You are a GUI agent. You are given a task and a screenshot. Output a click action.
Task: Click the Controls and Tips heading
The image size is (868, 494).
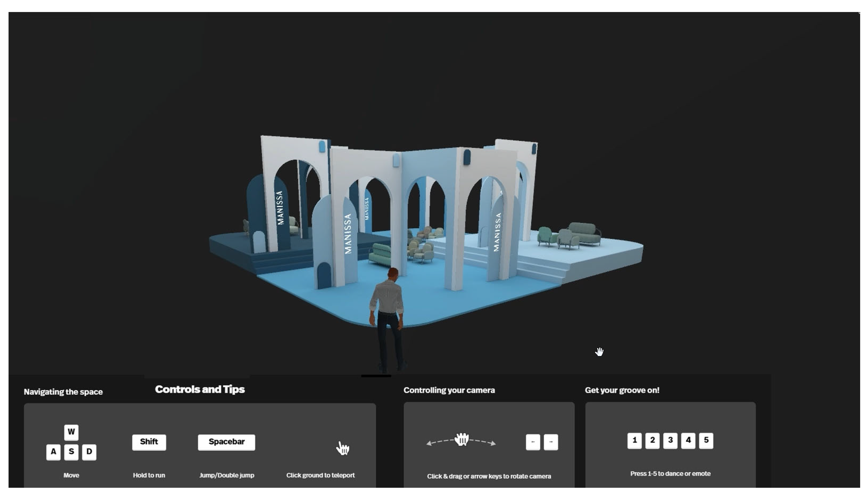point(200,389)
